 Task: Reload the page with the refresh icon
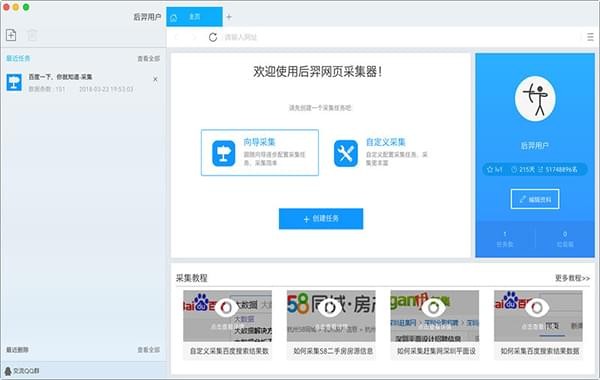point(213,37)
